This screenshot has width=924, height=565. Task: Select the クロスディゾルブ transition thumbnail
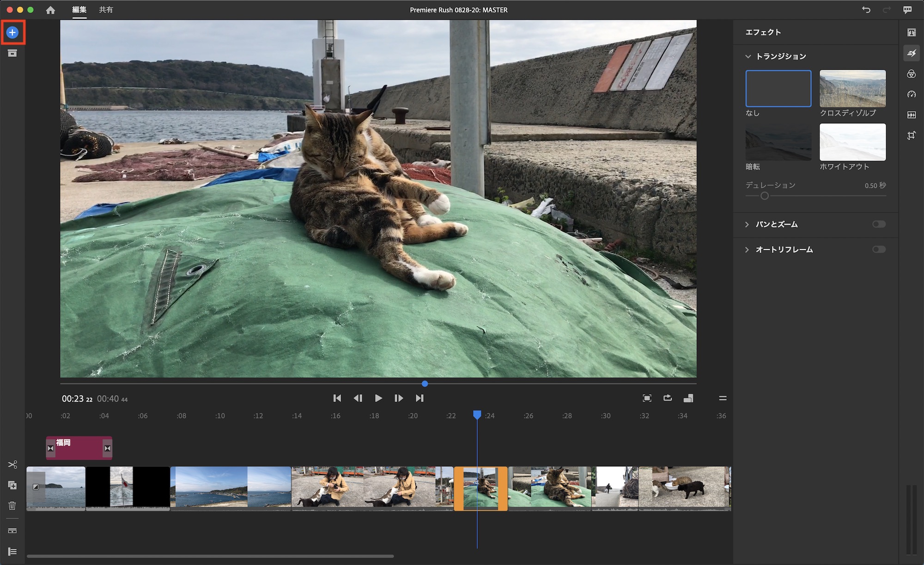852,89
